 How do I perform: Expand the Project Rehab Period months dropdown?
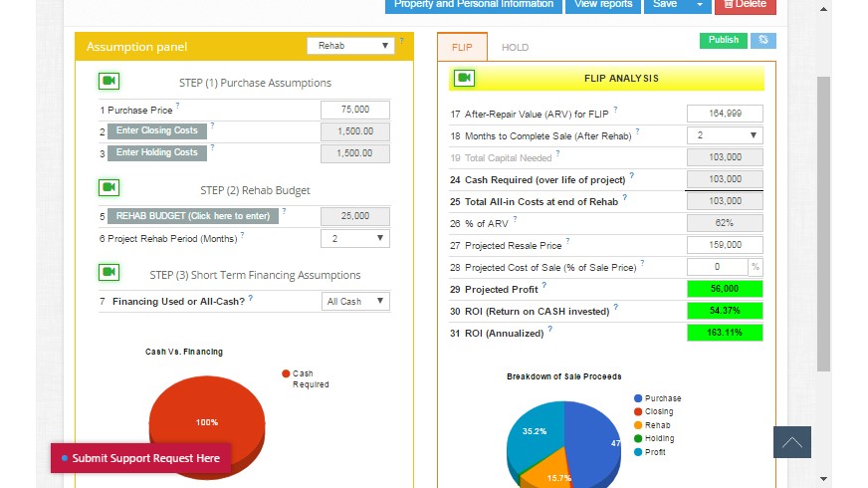(354, 238)
